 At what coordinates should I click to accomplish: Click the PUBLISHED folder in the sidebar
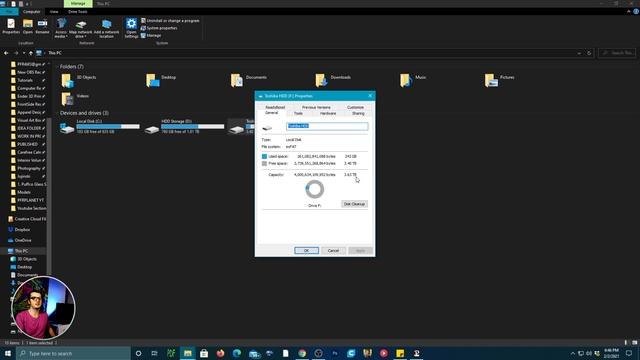coord(27,144)
